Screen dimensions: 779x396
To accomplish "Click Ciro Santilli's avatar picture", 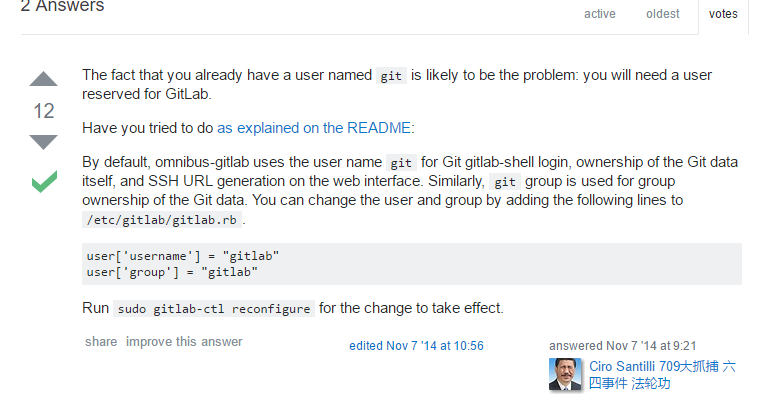I will 565,374.
